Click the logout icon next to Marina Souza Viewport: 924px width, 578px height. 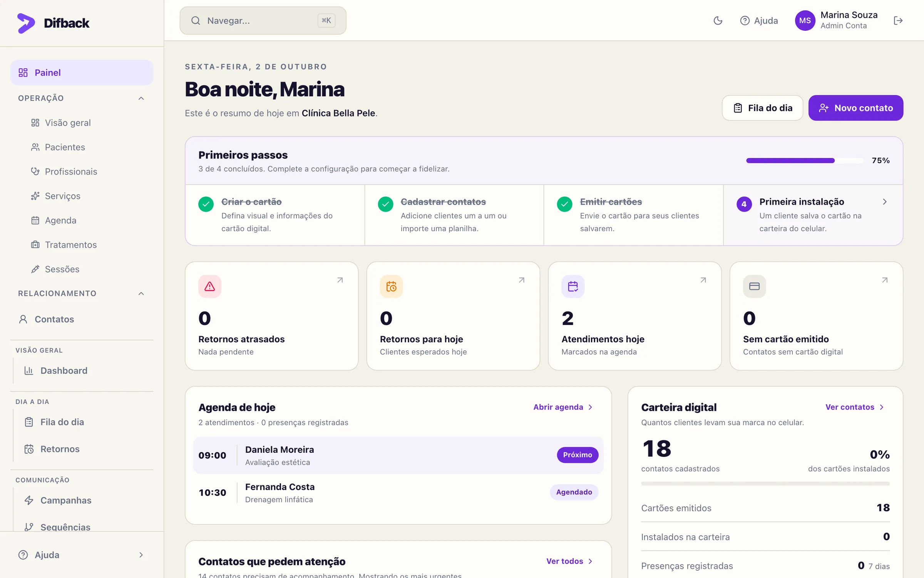point(898,20)
